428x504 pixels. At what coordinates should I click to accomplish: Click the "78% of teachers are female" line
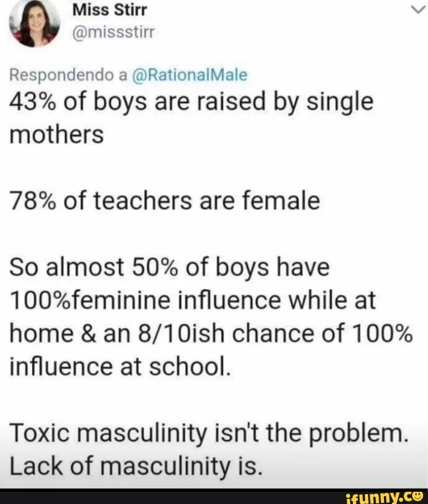(x=163, y=201)
